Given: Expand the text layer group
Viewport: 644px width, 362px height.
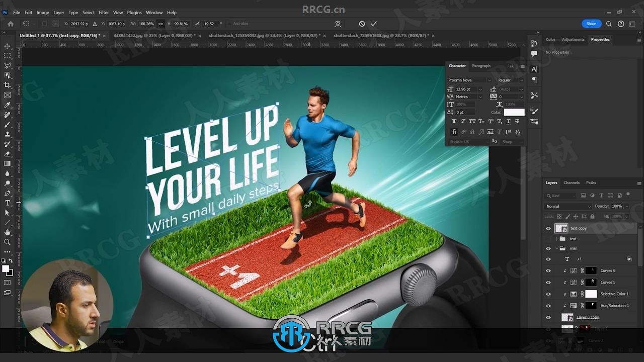Looking at the screenshot, I should [x=556, y=239].
